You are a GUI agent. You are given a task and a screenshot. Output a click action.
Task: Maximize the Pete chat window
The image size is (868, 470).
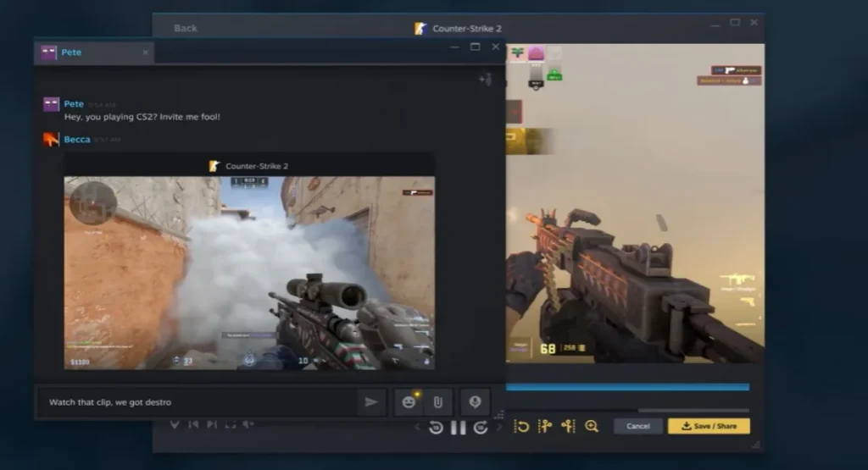point(475,47)
